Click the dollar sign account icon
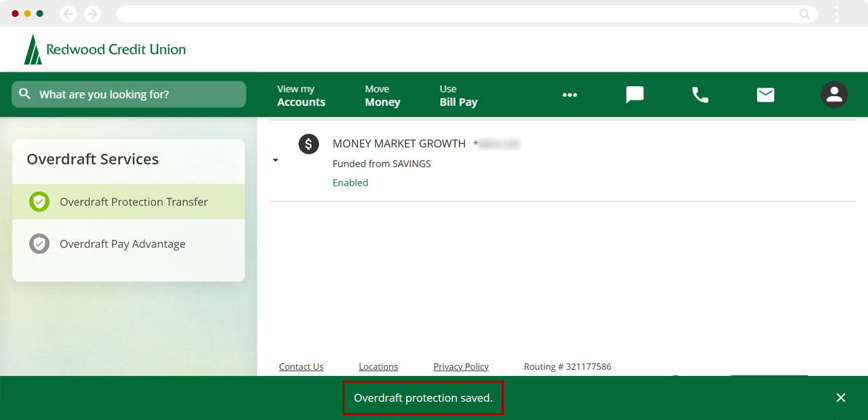The width and height of the screenshot is (868, 420). point(309,144)
